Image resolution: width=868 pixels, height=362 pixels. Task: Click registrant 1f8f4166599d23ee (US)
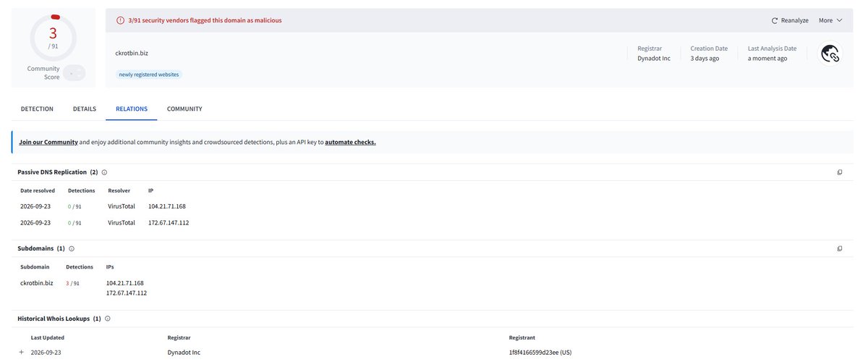tap(540, 353)
